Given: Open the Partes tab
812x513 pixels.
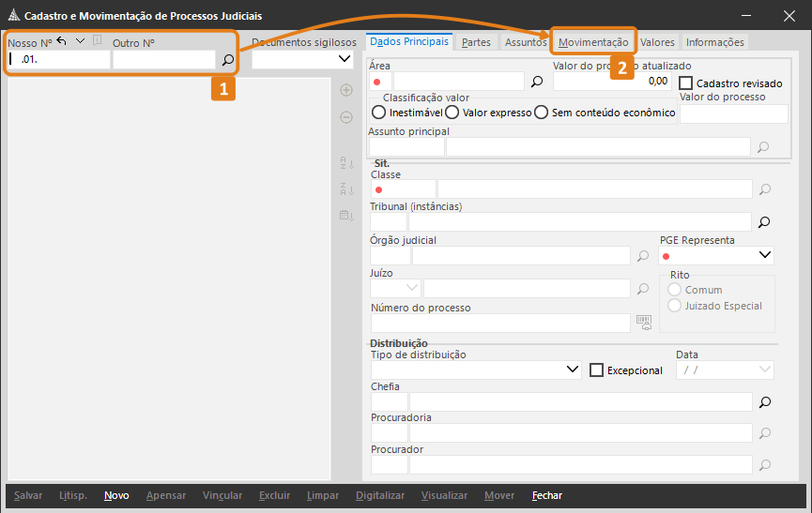Looking at the screenshot, I should click(476, 42).
